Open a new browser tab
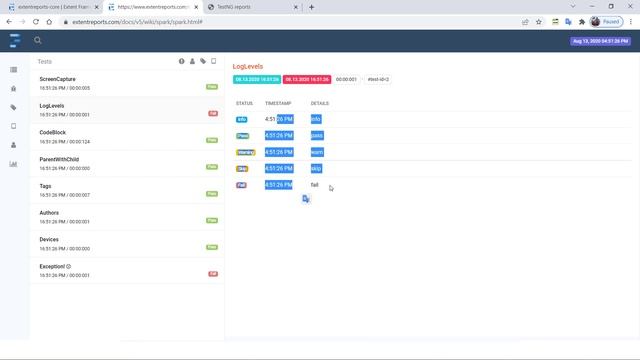The image size is (640, 360). pyautogui.click(x=311, y=7)
